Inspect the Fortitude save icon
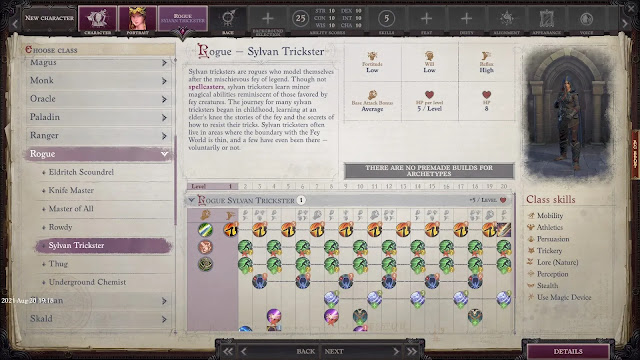The image size is (640, 360). pos(372,55)
